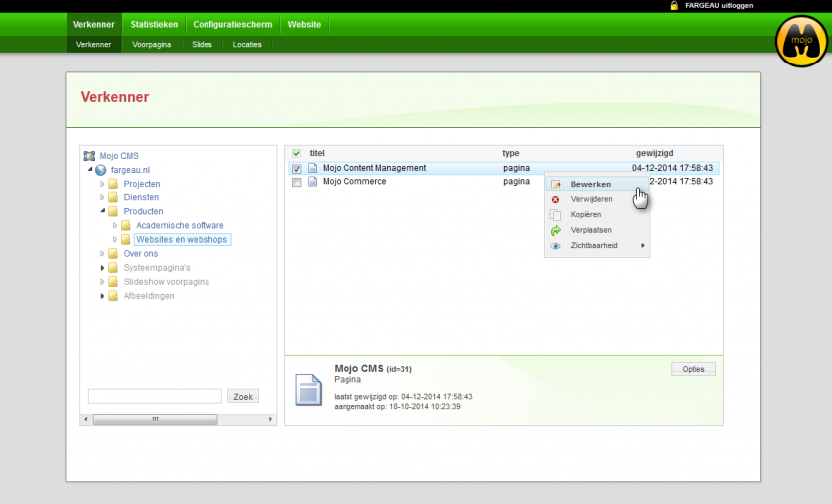Click the scrollbar left arrow in tree panel
Viewport: 832px width, 504px height.
click(x=86, y=420)
